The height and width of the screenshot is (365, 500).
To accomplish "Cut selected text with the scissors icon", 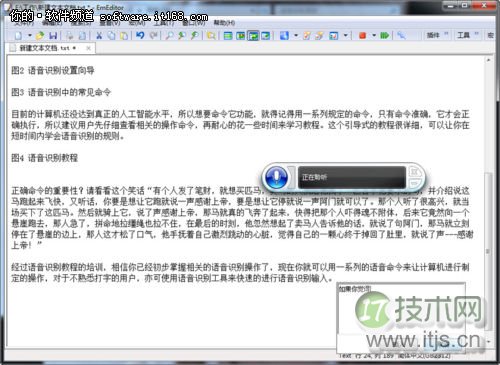I will (x=99, y=35).
